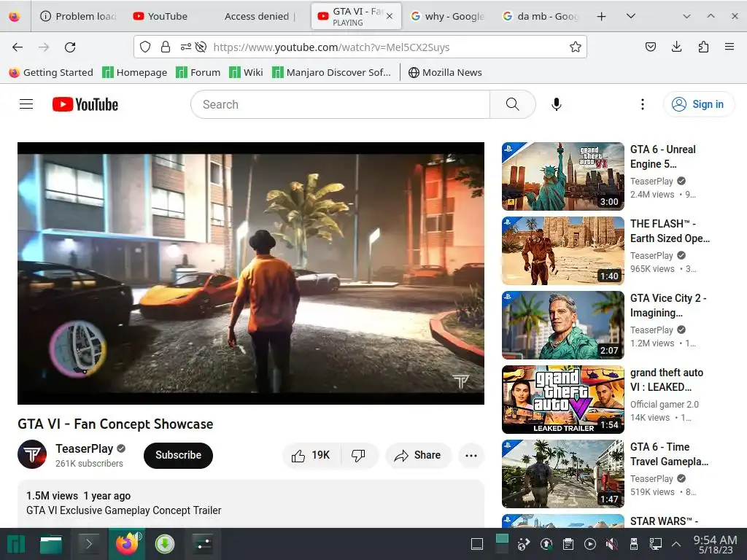
Task: Click the Sign in button
Action: 698,104
